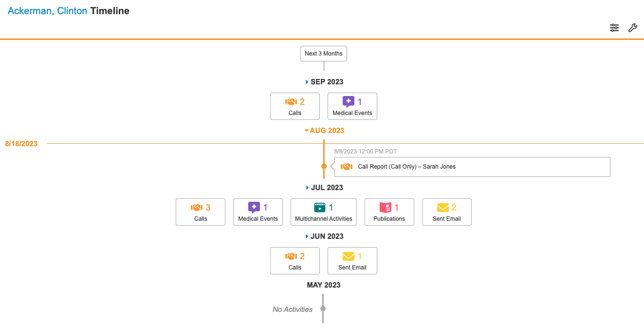Open September Calls handshake tile

(x=295, y=106)
